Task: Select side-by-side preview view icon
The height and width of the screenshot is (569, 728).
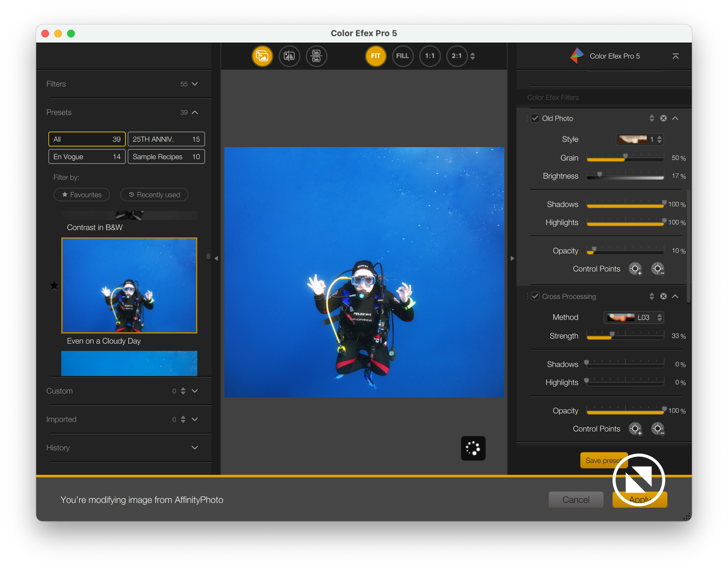Action: point(316,56)
